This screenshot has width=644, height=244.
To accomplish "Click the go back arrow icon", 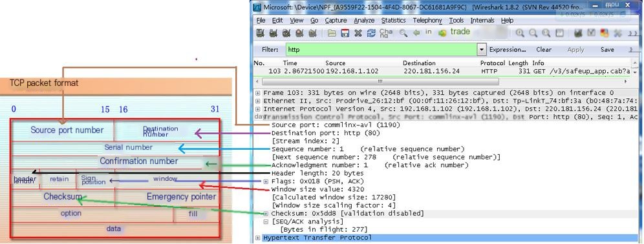I will click(x=416, y=33).
